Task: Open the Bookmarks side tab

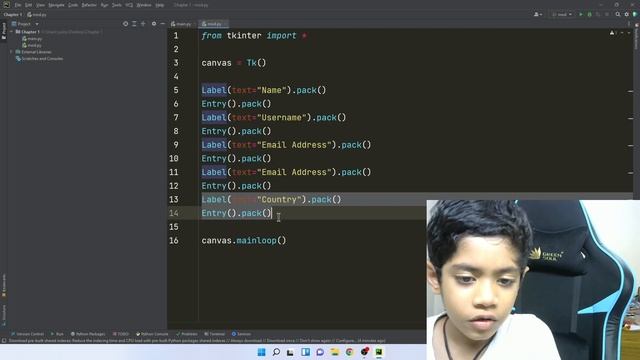Action: tap(4, 286)
